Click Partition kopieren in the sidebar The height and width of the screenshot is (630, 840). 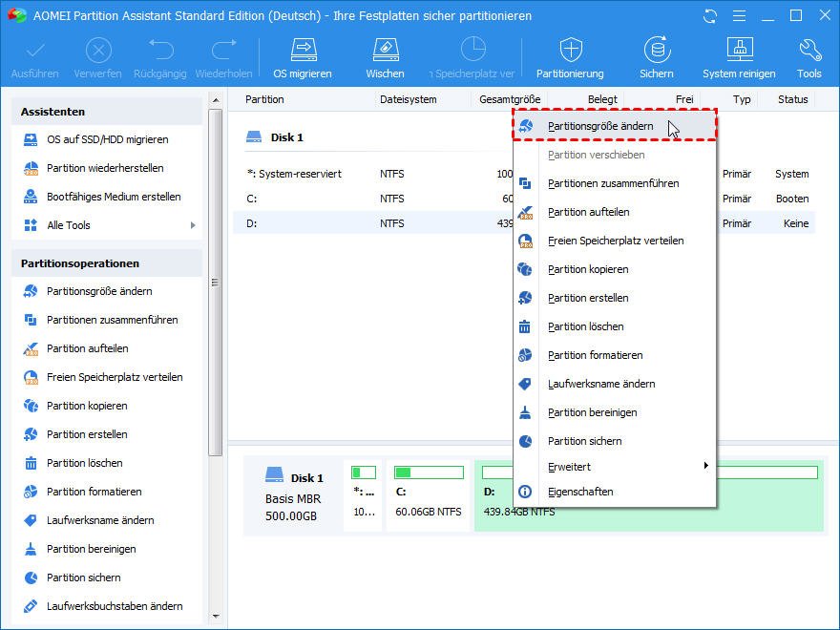tap(87, 406)
